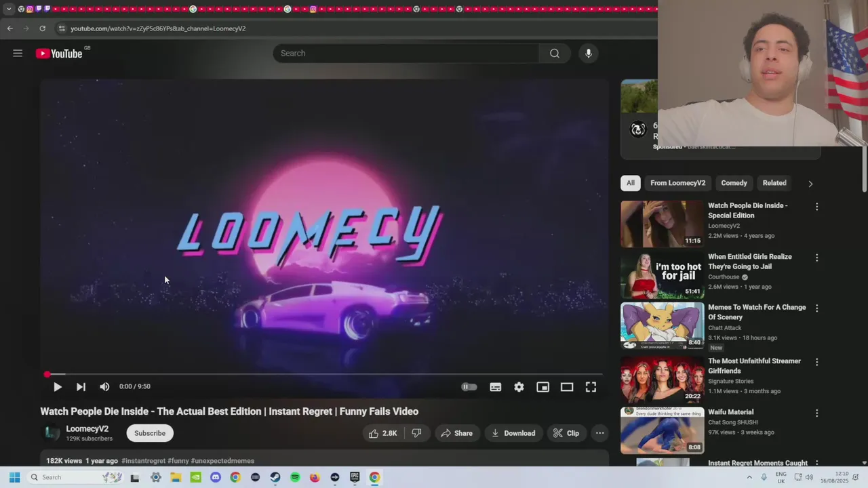Open the player settings gear
Image resolution: width=868 pixels, height=488 pixels.
point(519,386)
